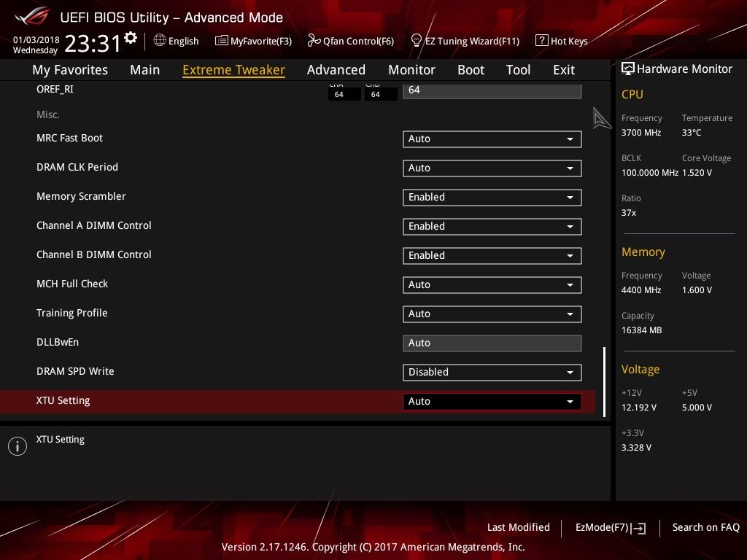Launch Qfan Control(F6)
This screenshot has width=747, height=560.
[x=351, y=41]
